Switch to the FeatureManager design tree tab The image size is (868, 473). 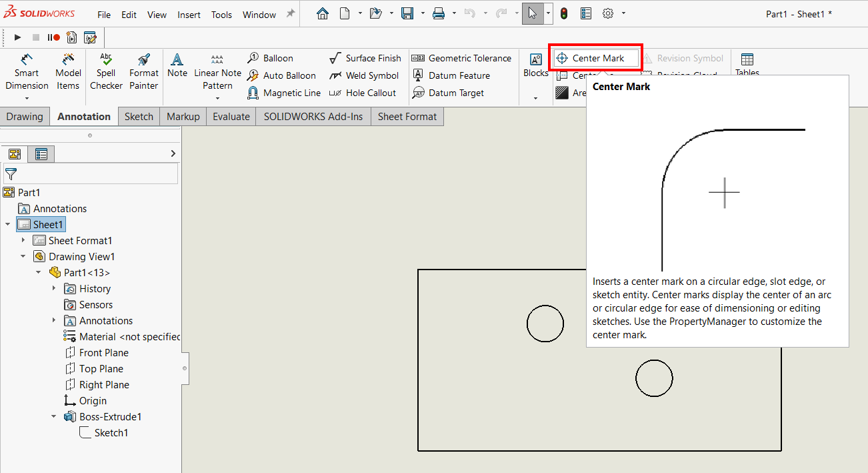(x=15, y=154)
